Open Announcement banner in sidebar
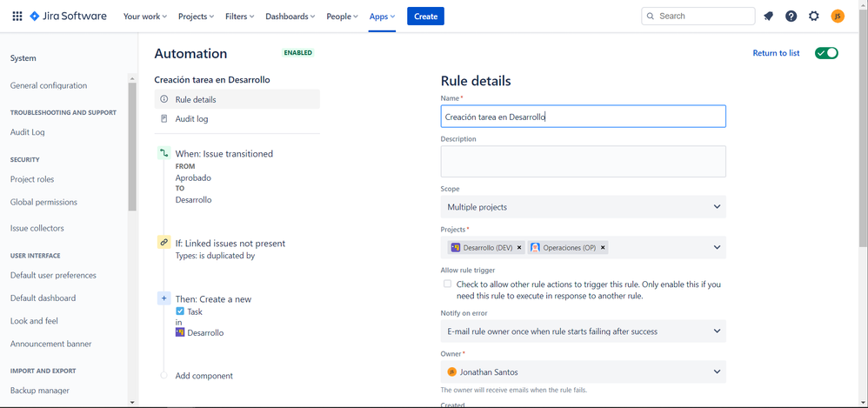The image size is (868, 408). [51, 344]
